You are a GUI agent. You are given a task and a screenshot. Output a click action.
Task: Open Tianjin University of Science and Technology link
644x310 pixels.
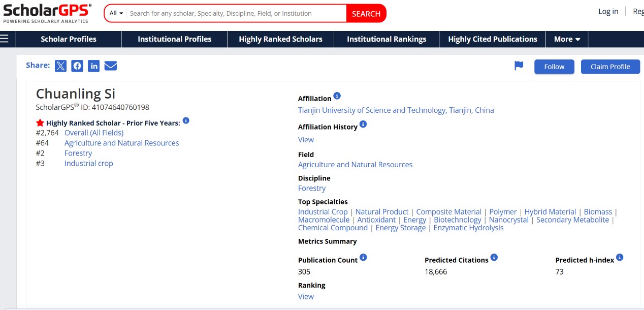(x=396, y=110)
